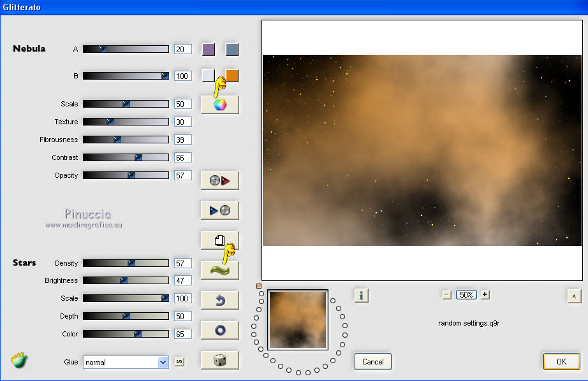The width and height of the screenshot is (588, 381).
Task: Click the Contrast value field 66
Action: [183, 157]
